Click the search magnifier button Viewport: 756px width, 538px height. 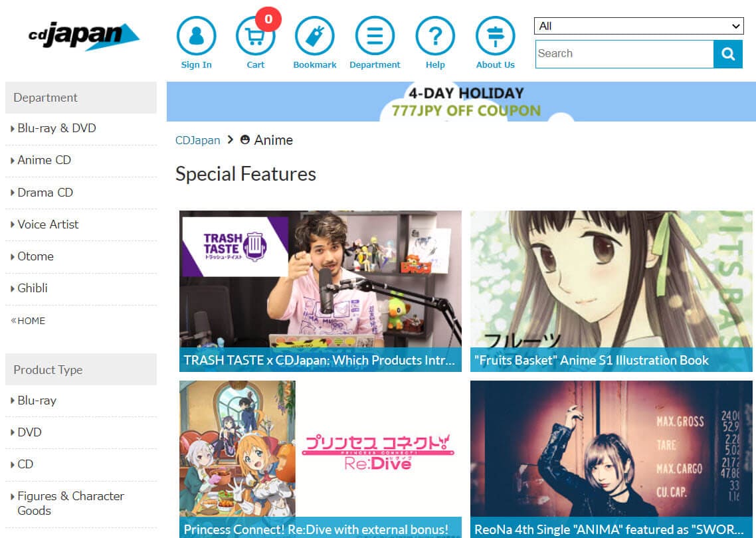click(x=728, y=54)
